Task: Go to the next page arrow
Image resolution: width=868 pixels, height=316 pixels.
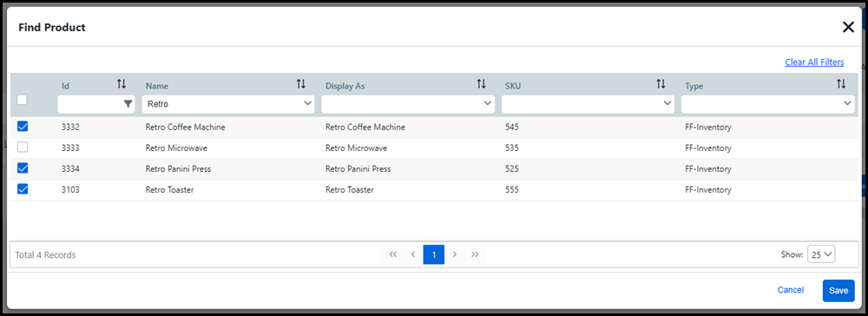Action: click(x=455, y=254)
